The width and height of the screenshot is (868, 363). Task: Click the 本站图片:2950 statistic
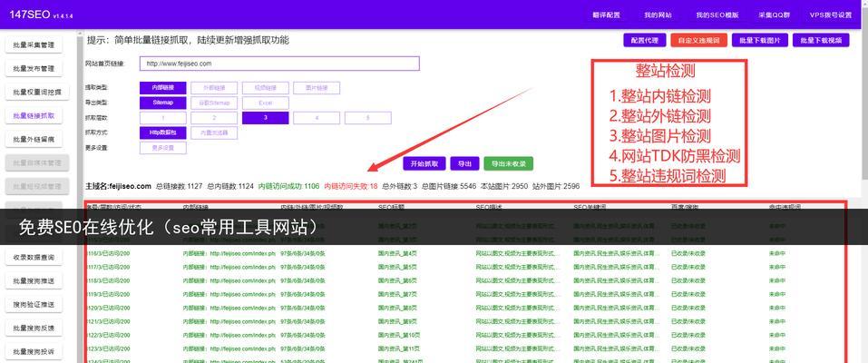tap(502, 186)
